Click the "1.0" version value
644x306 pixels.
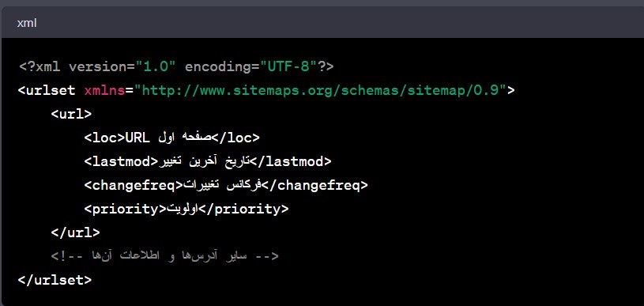(156, 66)
